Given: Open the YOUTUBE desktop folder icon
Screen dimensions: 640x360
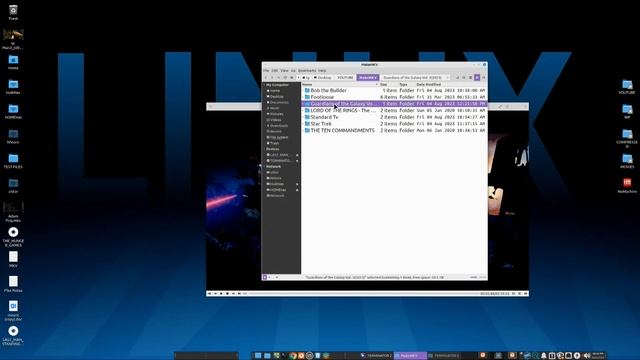Looking at the screenshot, I should [x=627, y=87].
